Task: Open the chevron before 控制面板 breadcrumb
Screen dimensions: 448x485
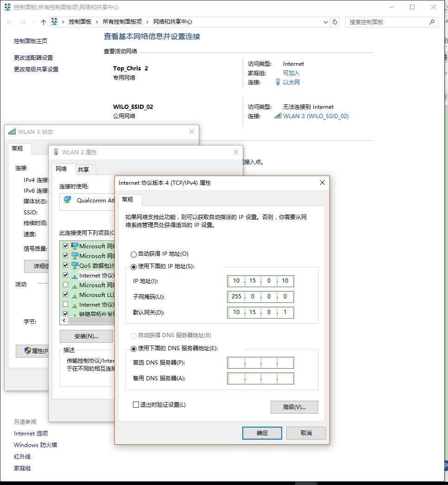Action: point(63,22)
